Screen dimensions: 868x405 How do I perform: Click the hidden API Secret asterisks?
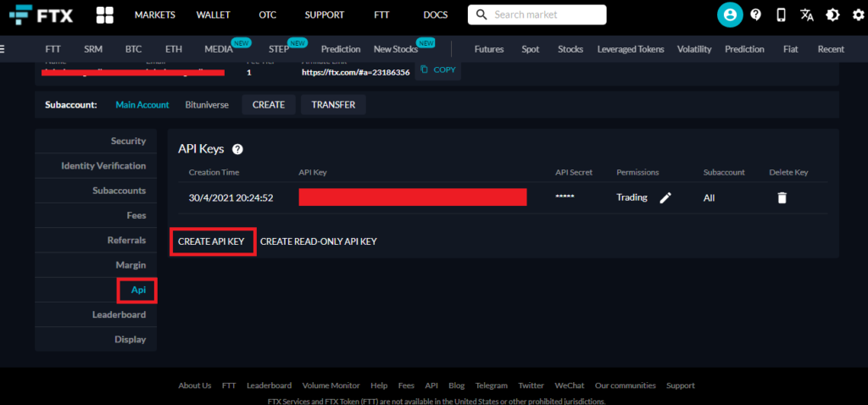[565, 197]
